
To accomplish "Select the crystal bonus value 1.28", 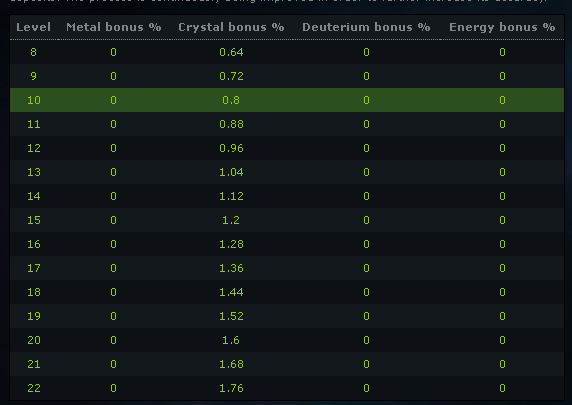I will coord(231,244).
